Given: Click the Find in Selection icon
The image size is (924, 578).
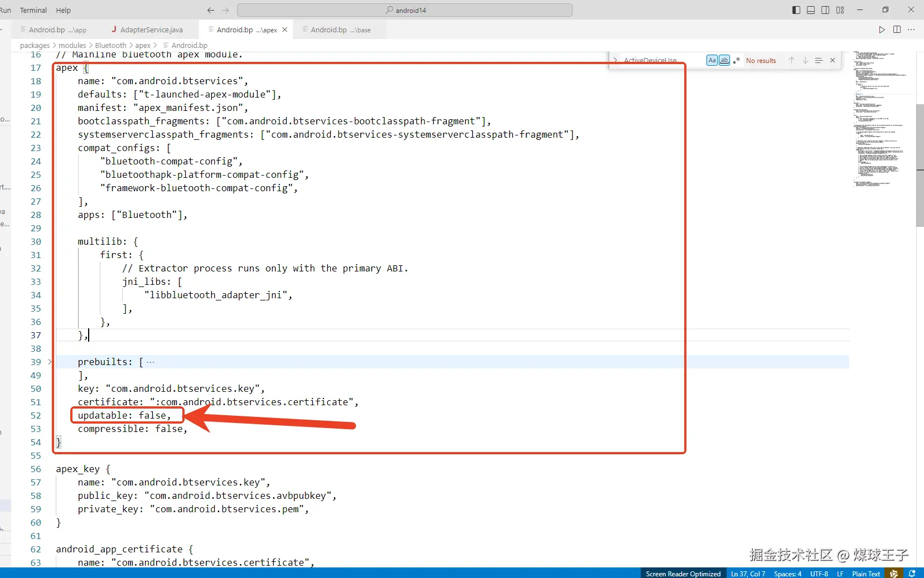Looking at the screenshot, I should pos(819,60).
